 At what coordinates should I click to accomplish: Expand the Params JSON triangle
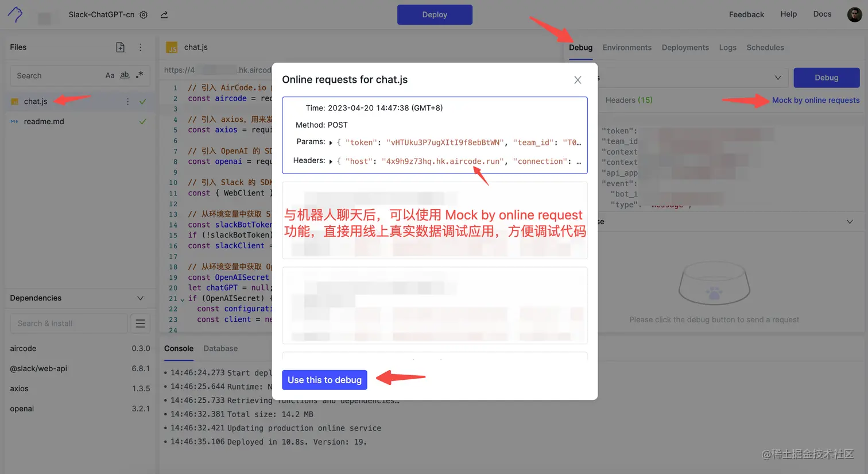tap(331, 142)
